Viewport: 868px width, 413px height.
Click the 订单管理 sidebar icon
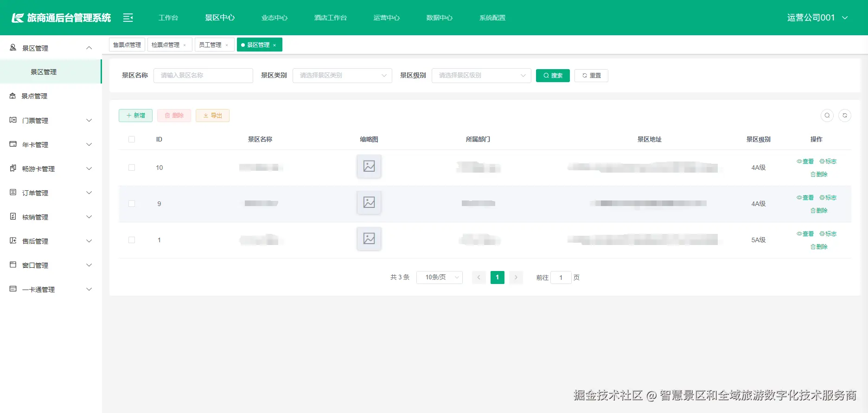pyautogui.click(x=13, y=193)
